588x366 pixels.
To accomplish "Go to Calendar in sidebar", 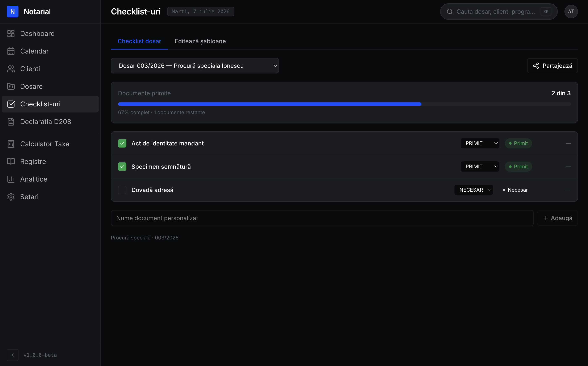I will (50, 51).
